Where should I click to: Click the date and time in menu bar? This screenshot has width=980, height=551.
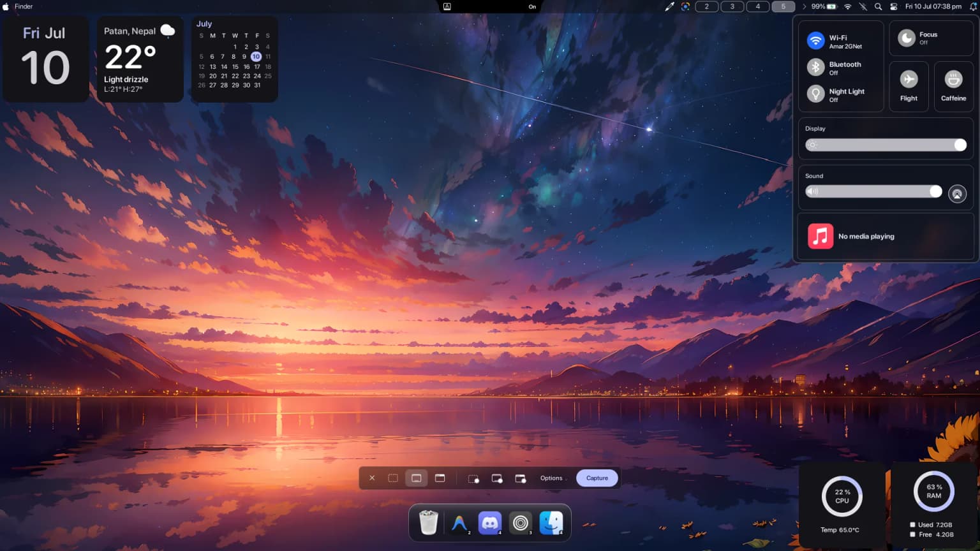point(933,6)
